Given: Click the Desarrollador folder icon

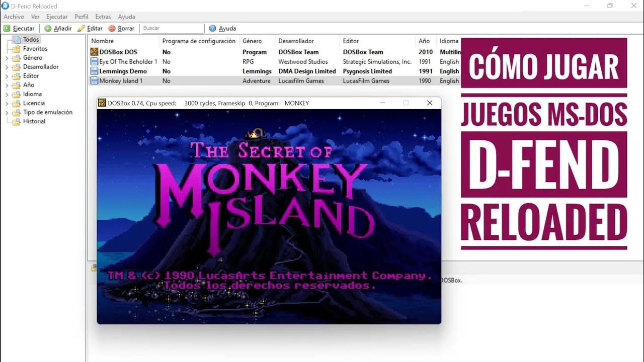Looking at the screenshot, I should 17,67.
